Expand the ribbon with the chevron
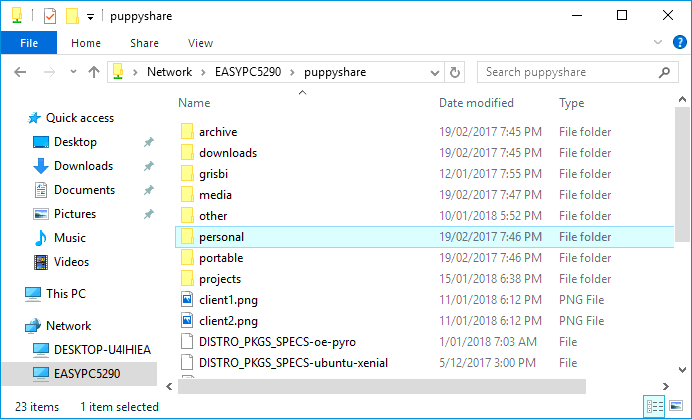 658,42
